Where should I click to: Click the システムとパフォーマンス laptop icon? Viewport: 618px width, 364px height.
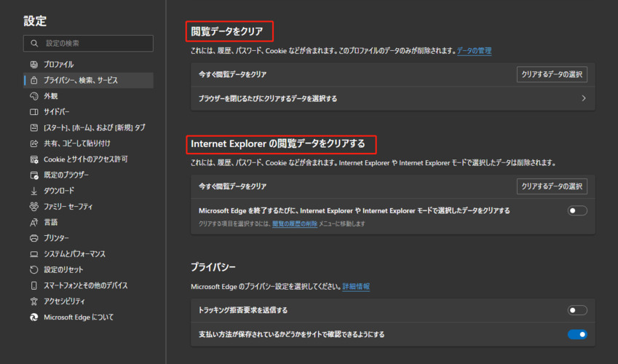point(34,253)
